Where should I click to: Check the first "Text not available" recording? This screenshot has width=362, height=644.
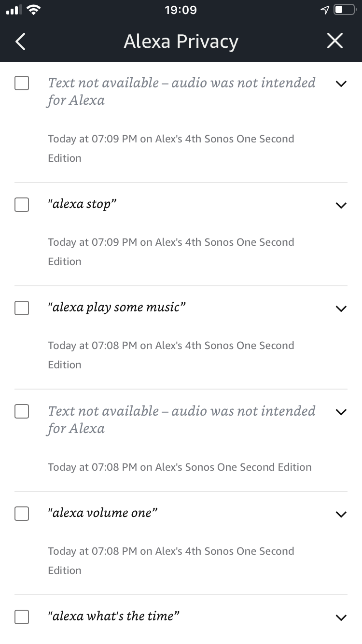[22, 83]
